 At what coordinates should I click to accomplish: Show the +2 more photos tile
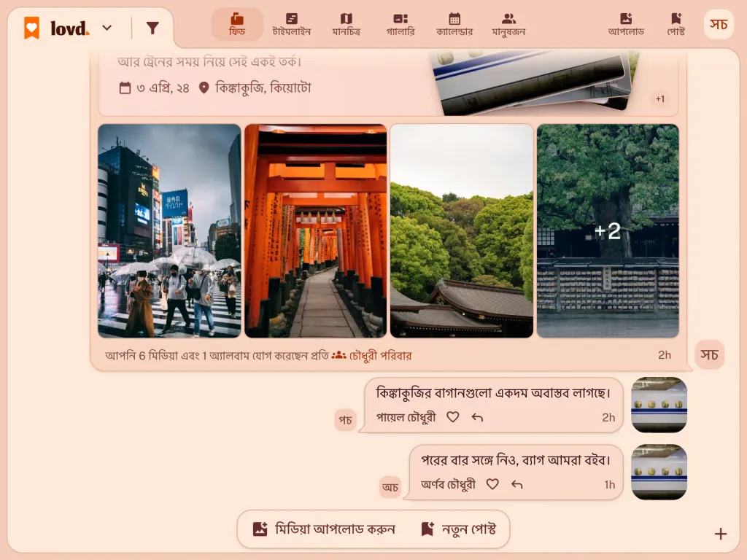click(x=608, y=231)
